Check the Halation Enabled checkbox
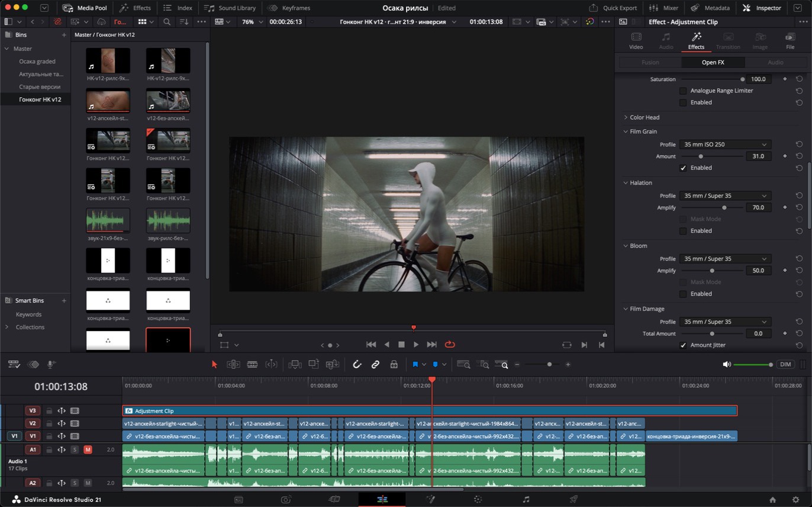Image resolution: width=812 pixels, height=507 pixels. coord(683,230)
